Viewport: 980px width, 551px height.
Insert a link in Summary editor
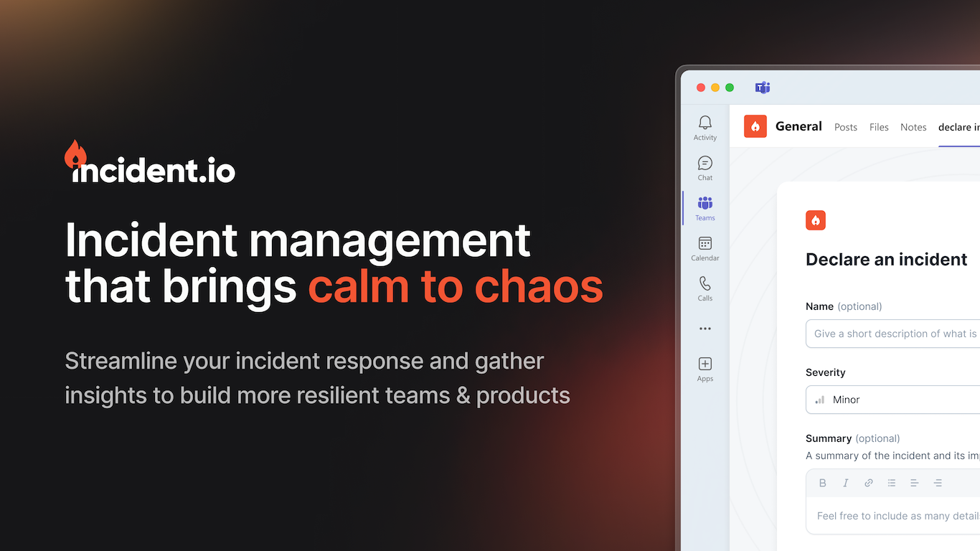[869, 483]
